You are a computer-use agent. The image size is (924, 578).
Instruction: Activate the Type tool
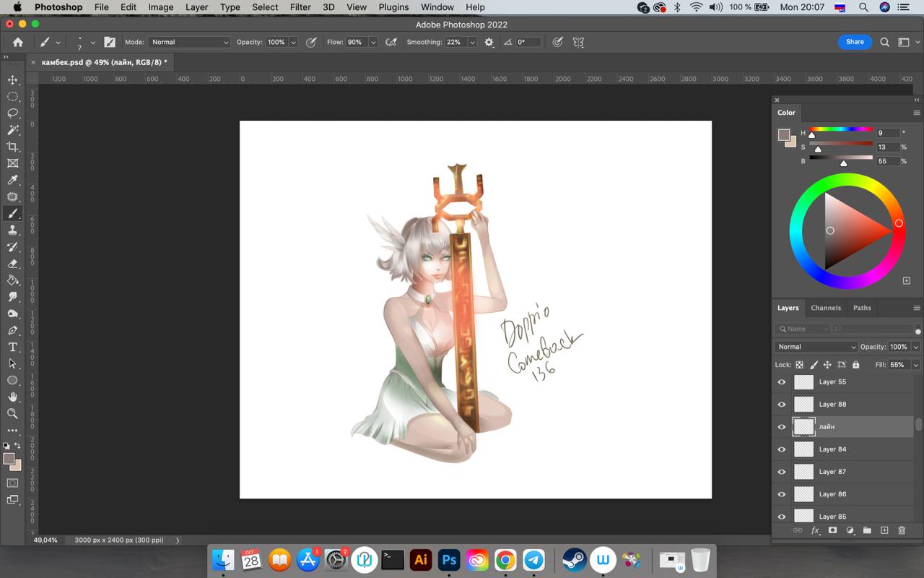click(12, 348)
